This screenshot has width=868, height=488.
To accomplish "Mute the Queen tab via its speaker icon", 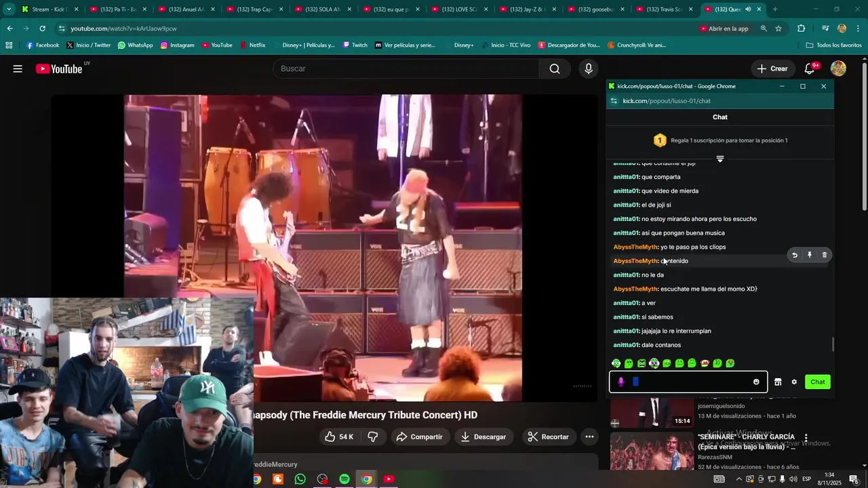I will pos(748,9).
